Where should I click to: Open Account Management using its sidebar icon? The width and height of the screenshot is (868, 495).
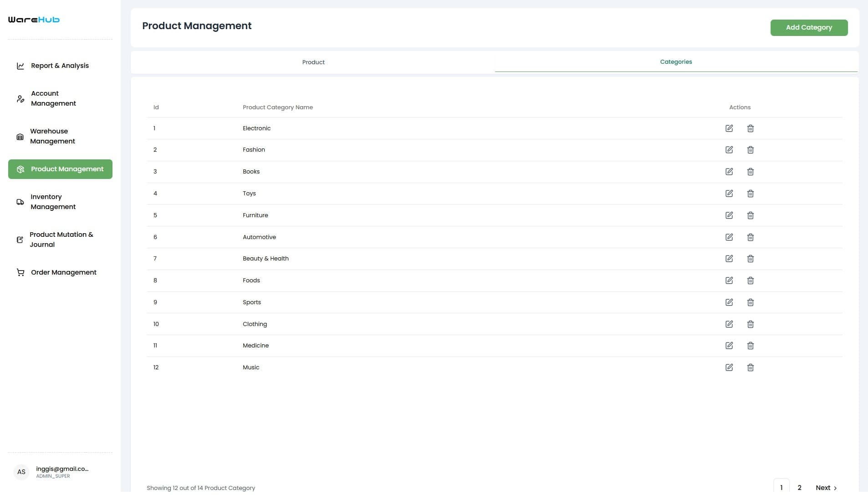(x=20, y=98)
